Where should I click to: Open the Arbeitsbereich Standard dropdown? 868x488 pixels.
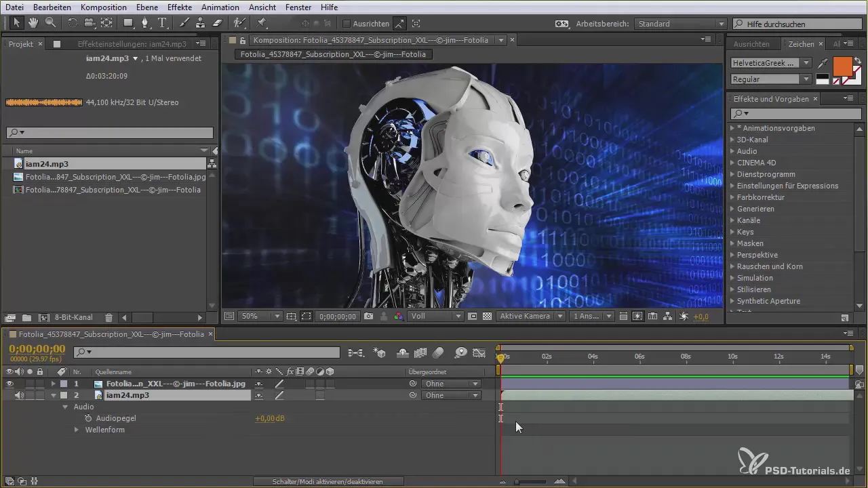tap(681, 24)
